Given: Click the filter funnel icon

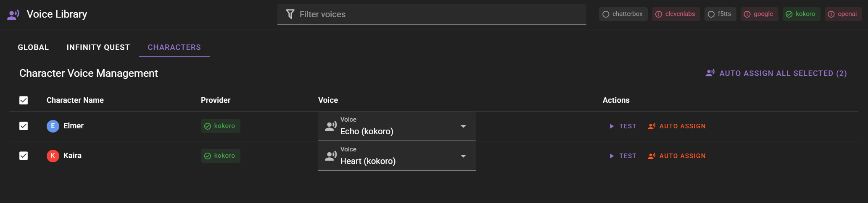Looking at the screenshot, I should [x=290, y=14].
